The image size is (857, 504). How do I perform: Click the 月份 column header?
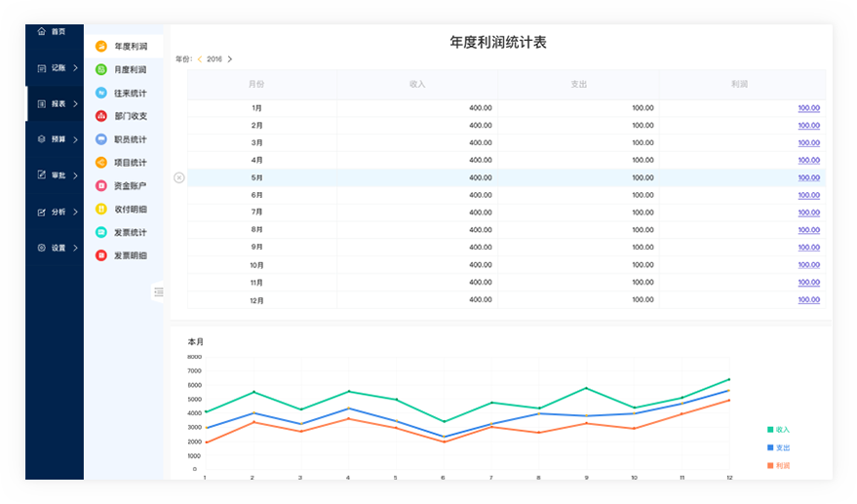tap(256, 84)
